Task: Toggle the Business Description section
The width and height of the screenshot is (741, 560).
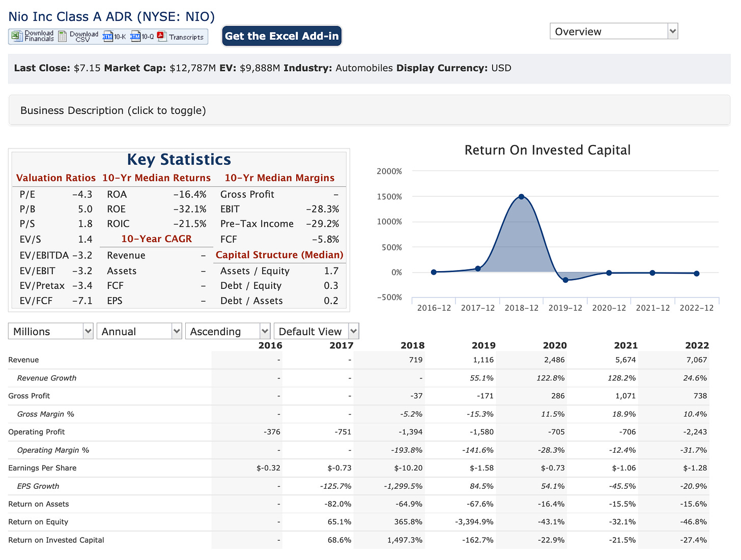Action: (x=369, y=110)
